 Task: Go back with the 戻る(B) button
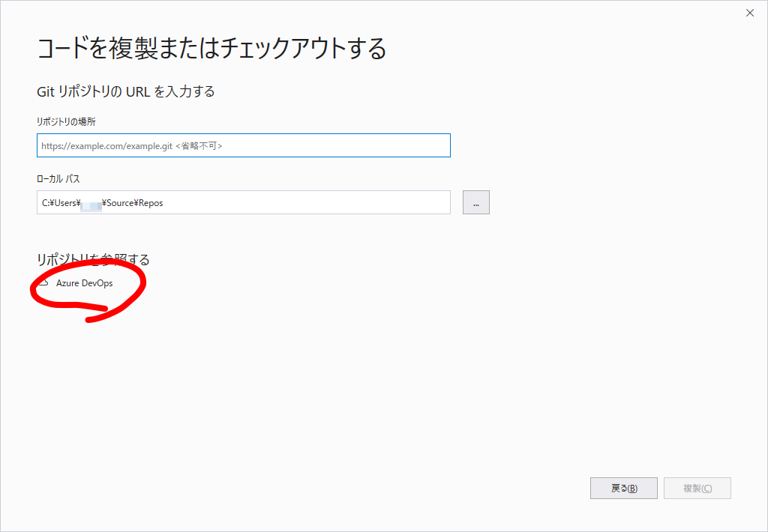coord(623,488)
